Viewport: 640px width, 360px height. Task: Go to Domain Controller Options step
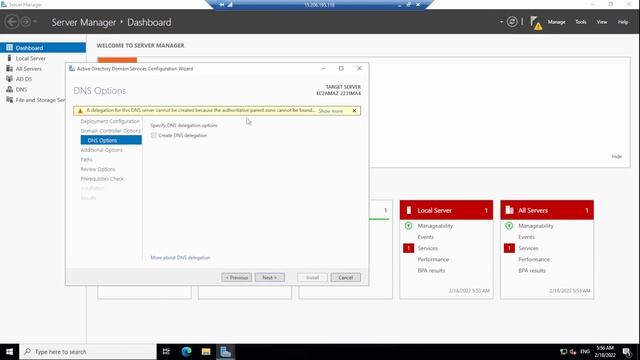click(x=110, y=131)
